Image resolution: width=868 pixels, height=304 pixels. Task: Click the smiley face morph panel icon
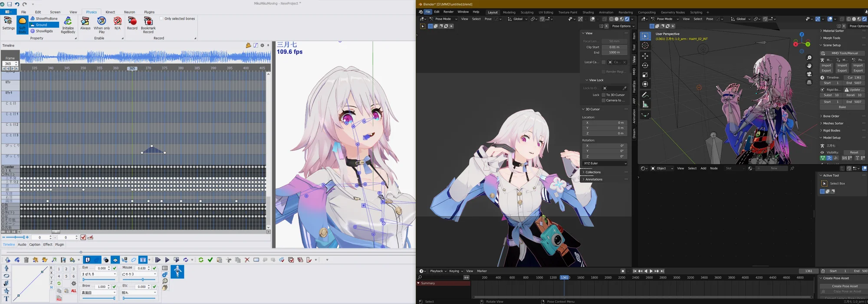165,281
